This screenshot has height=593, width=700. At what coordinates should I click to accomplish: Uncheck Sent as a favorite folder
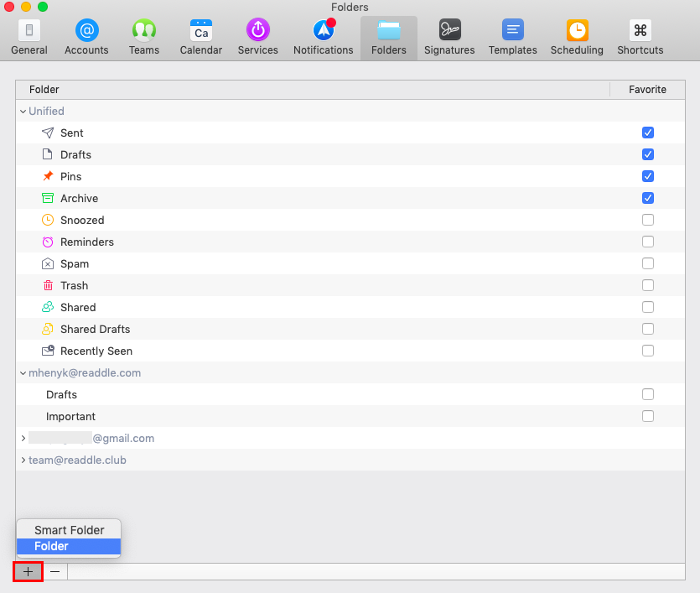pos(648,133)
